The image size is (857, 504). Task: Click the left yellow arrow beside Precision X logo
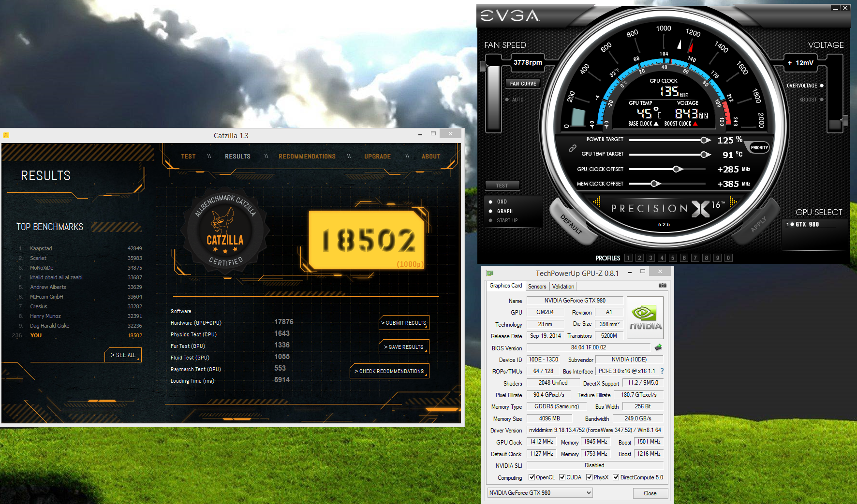(597, 202)
